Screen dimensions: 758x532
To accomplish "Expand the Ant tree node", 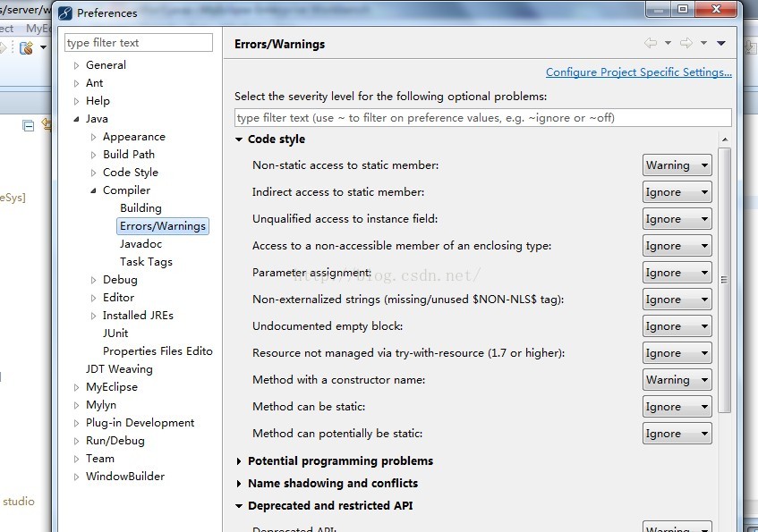I will [76, 83].
